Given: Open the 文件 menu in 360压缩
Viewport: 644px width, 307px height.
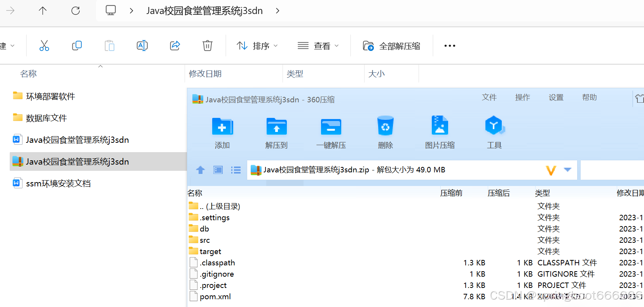Looking at the screenshot, I should (489, 97).
